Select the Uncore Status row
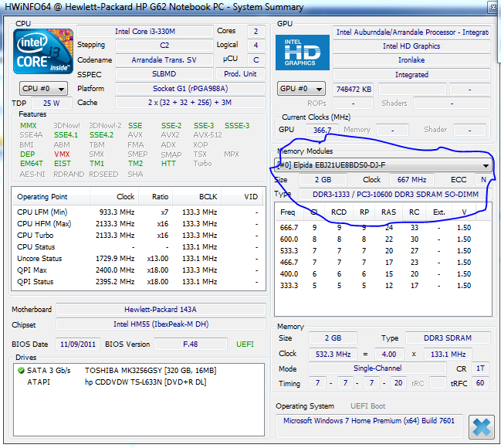This screenshot has height=448, width=501. 138,259
